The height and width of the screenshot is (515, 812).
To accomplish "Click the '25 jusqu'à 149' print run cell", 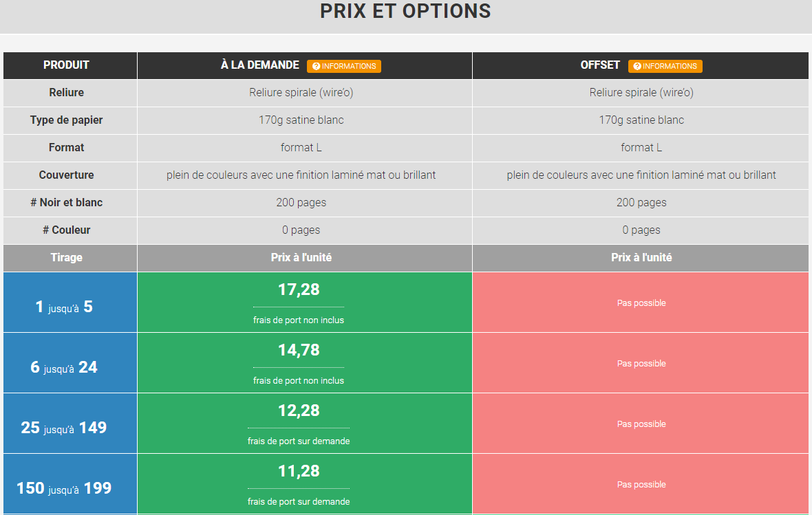I will pos(64,428).
